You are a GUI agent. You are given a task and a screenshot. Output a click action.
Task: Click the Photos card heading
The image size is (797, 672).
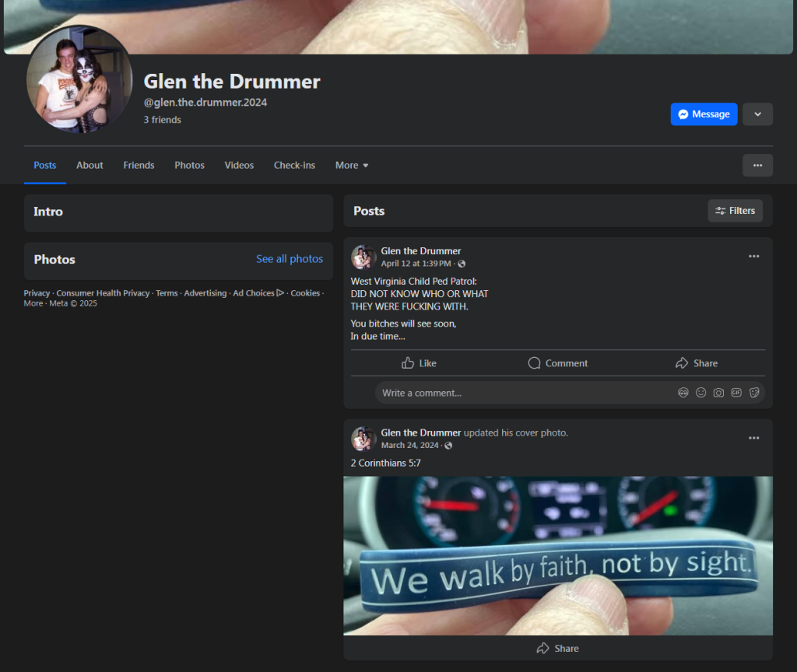(54, 260)
